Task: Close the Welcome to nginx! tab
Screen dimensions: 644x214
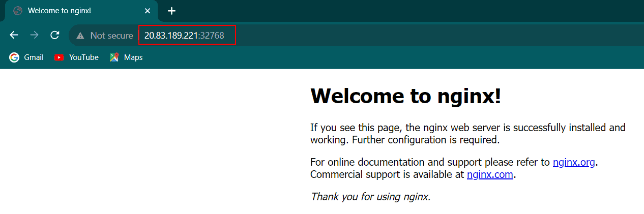Action: pos(148,11)
